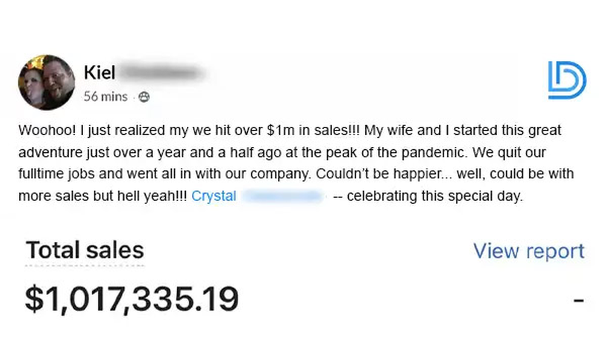Click the Total sales dotted-underline label

84,250
